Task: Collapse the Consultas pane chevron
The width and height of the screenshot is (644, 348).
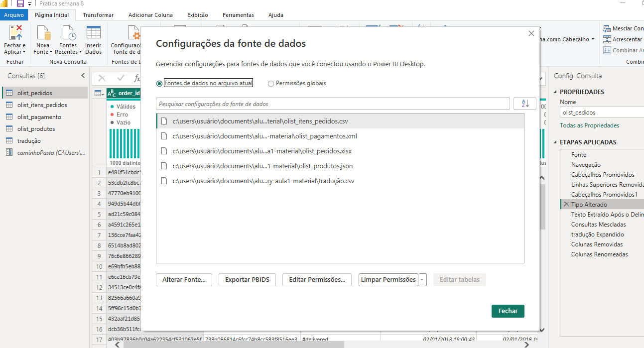Action: [83, 76]
